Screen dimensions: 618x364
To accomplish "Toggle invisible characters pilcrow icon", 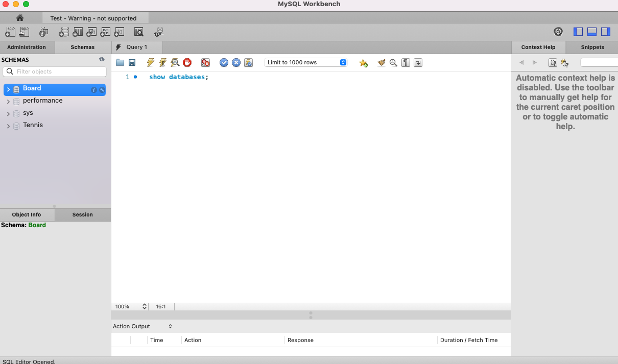I will [406, 63].
